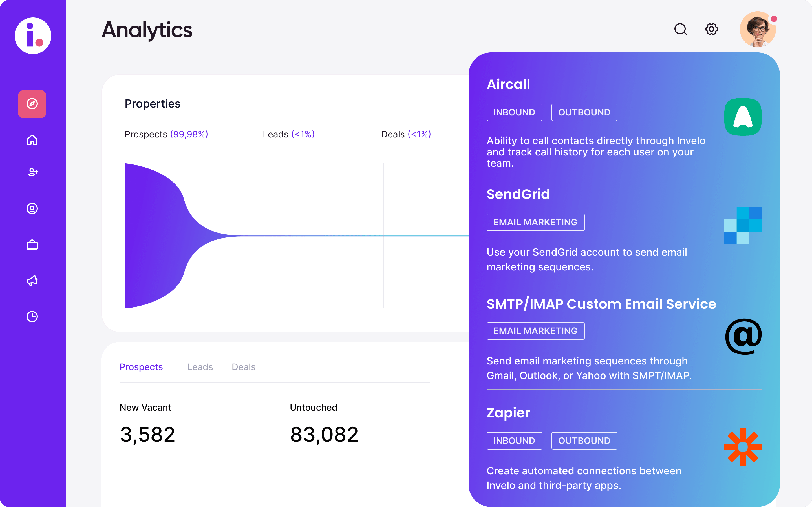Viewport: 812px width, 507px height.
Task: Open settings gear icon
Action: coord(711,29)
